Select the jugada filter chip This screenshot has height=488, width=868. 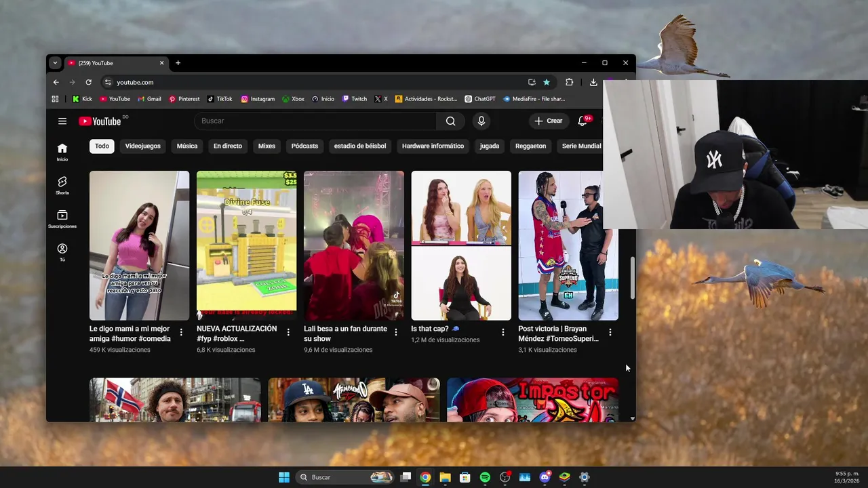click(x=490, y=146)
